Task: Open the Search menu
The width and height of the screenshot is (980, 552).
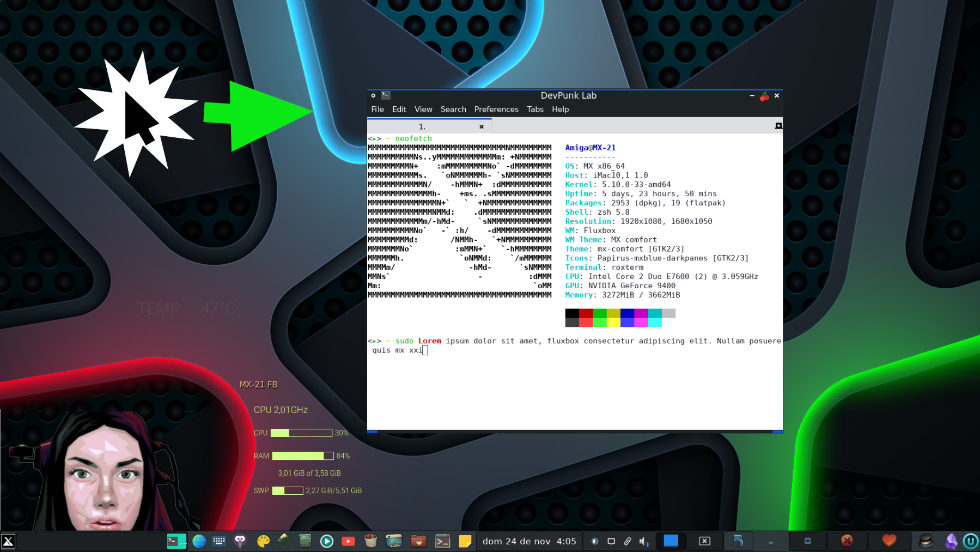Action: [453, 110]
